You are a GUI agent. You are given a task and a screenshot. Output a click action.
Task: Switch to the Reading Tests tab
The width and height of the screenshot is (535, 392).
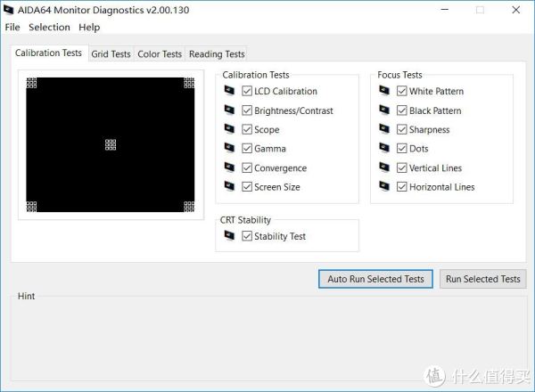point(217,53)
